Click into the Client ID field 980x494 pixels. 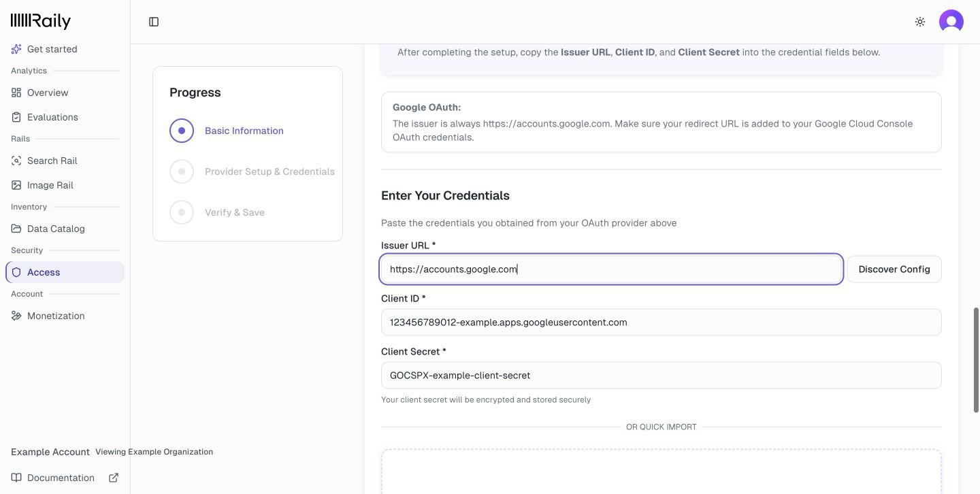tap(661, 323)
